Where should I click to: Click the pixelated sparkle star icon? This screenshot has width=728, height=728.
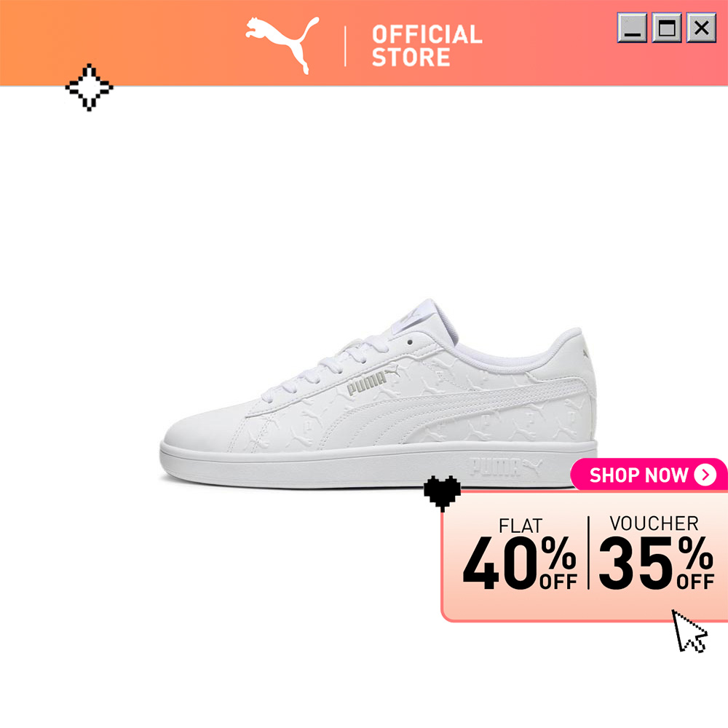pos(89,87)
